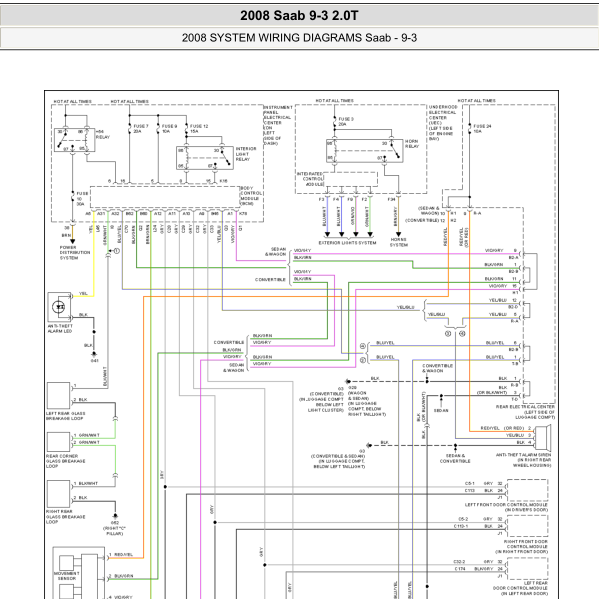Click the "MOVEMENT SENSOR" label

[66, 576]
